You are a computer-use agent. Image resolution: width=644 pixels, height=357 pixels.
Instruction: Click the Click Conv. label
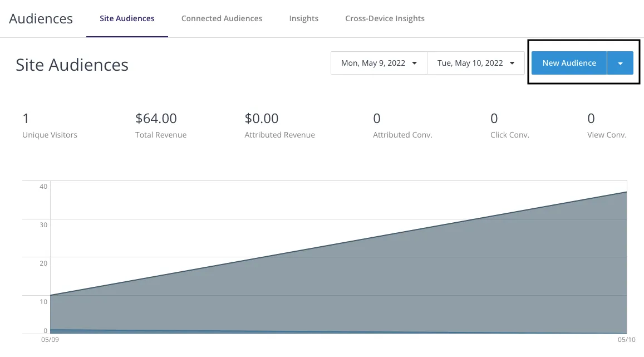(x=510, y=135)
